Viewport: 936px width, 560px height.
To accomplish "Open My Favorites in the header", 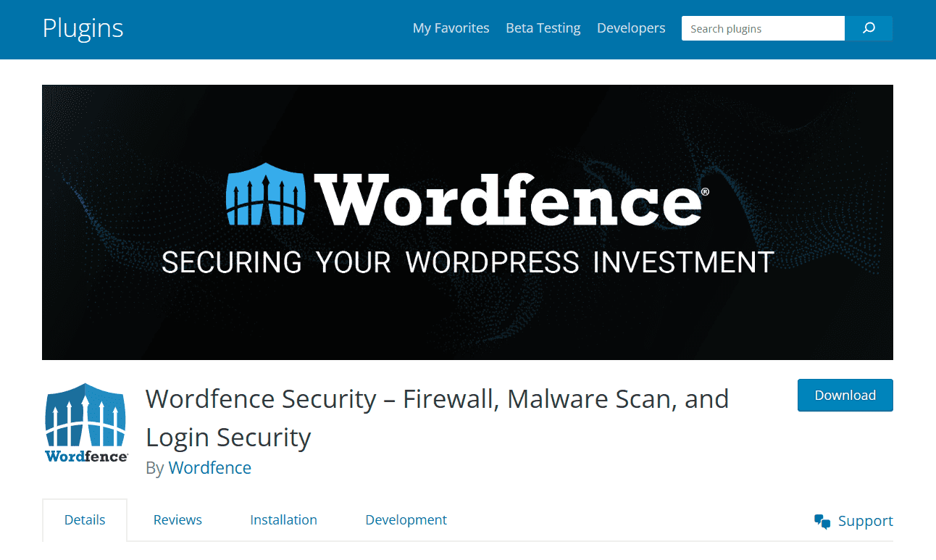I will coord(451,28).
